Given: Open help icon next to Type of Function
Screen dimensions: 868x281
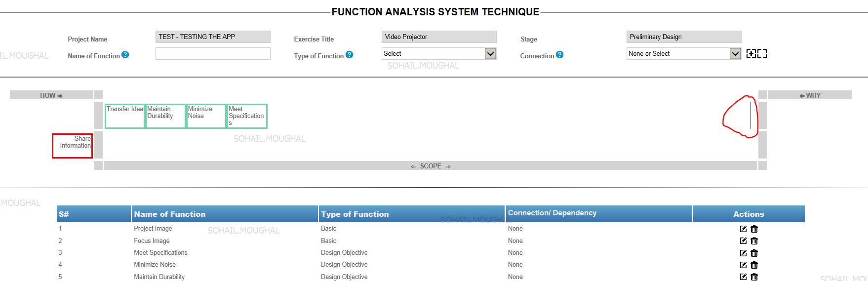Looking at the screenshot, I should coord(349,55).
